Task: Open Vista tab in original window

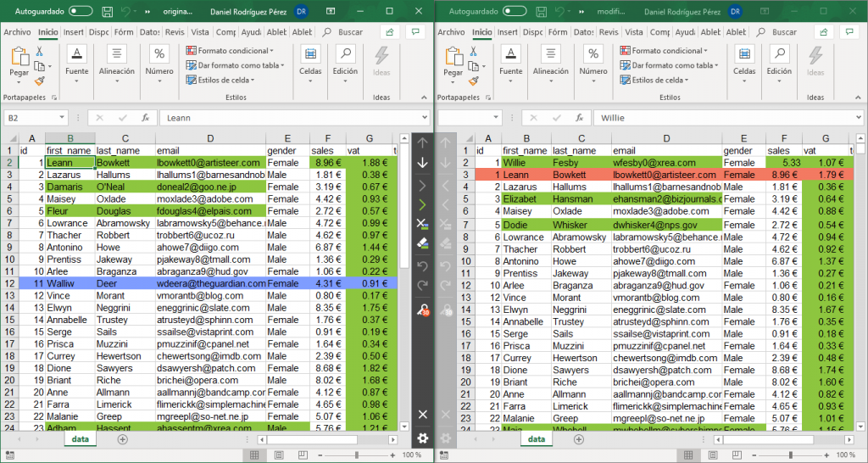Action: point(200,32)
